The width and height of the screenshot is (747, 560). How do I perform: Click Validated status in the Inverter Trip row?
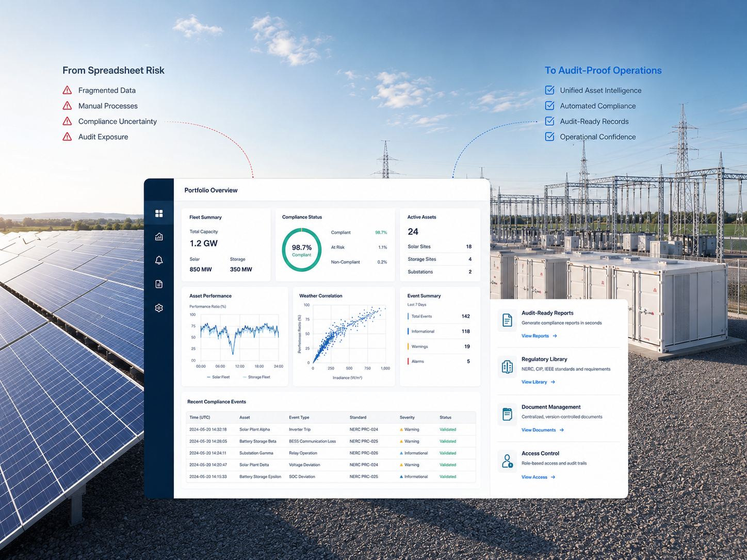click(448, 430)
